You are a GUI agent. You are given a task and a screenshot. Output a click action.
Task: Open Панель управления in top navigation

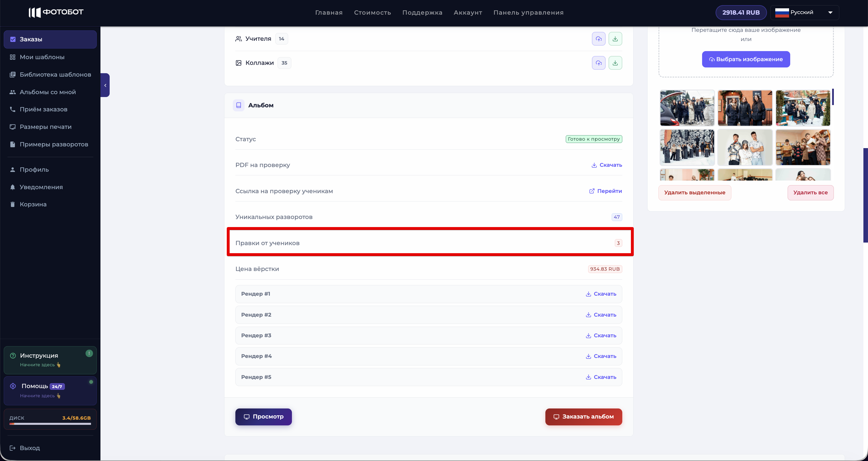point(528,12)
